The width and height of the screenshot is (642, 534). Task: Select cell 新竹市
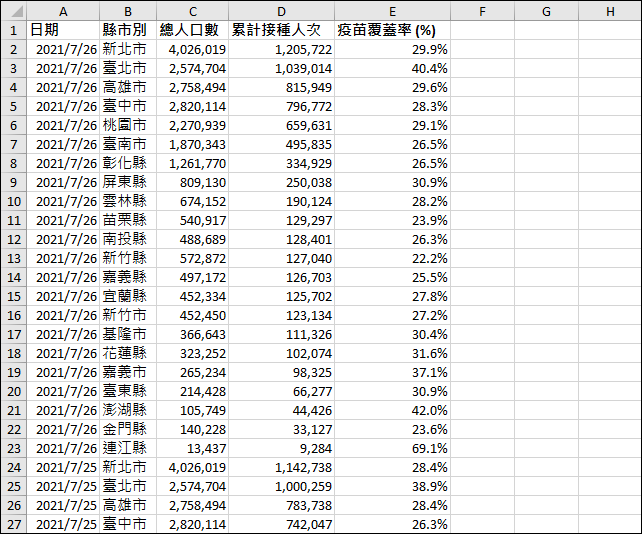click(128, 315)
